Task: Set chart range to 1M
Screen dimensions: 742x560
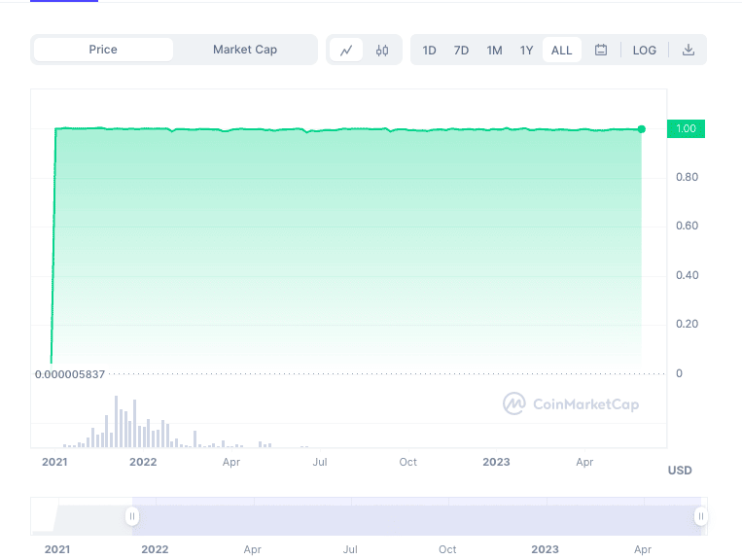Action: tap(494, 51)
